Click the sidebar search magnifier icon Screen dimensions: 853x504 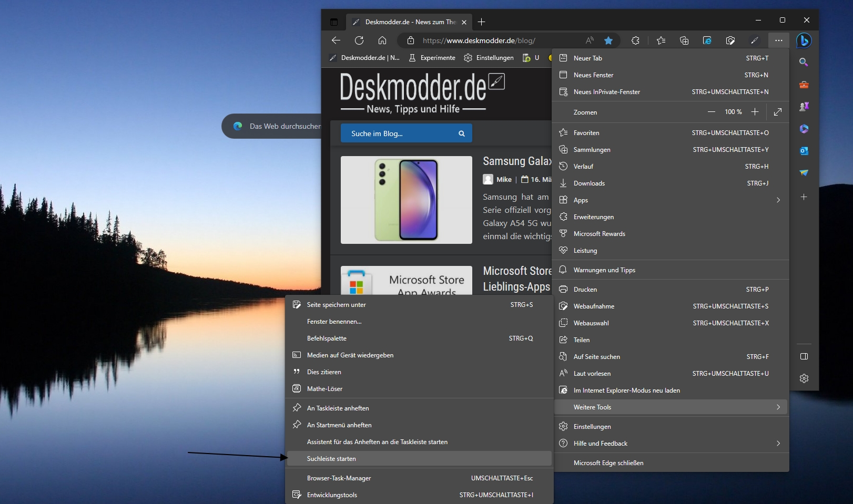(x=804, y=62)
